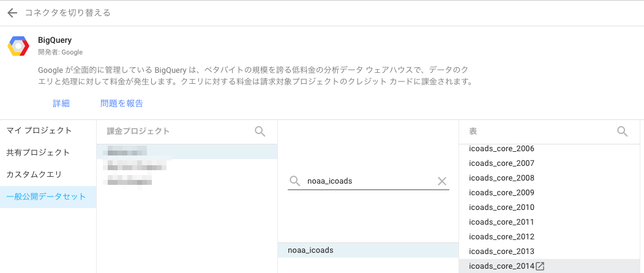
Task: Click the BigQuery connector title
Action: [x=54, y=40]
